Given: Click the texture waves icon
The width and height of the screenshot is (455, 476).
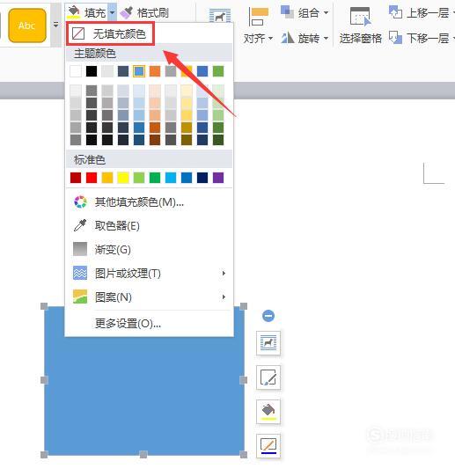Looking at the screenshot, I should point(80,273).
